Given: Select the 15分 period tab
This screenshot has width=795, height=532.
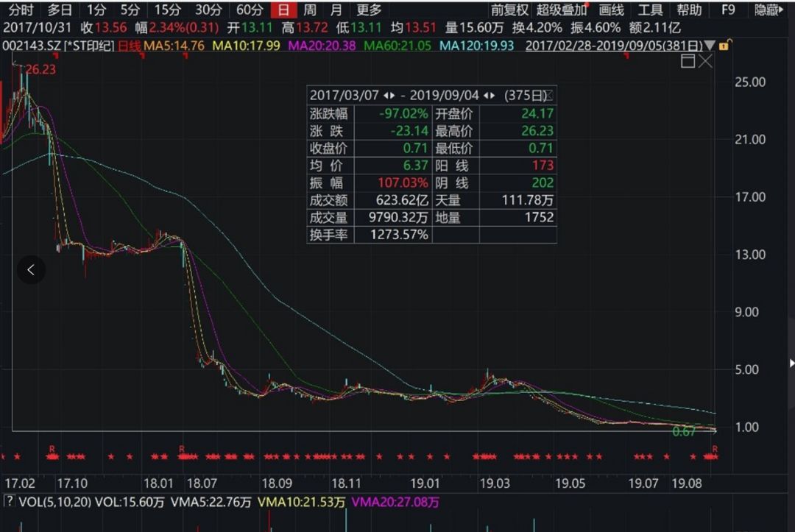Looking at the screenshot, I should (x=167, y=10).
